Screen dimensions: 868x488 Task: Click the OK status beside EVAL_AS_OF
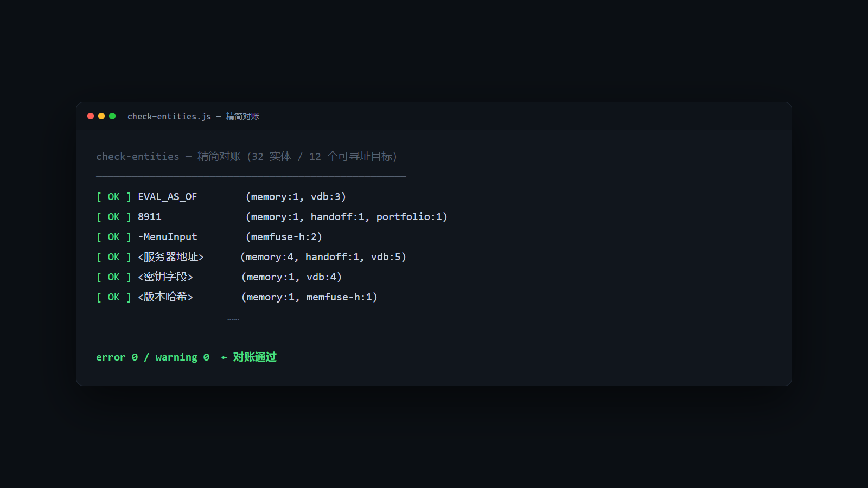(114, 197)
